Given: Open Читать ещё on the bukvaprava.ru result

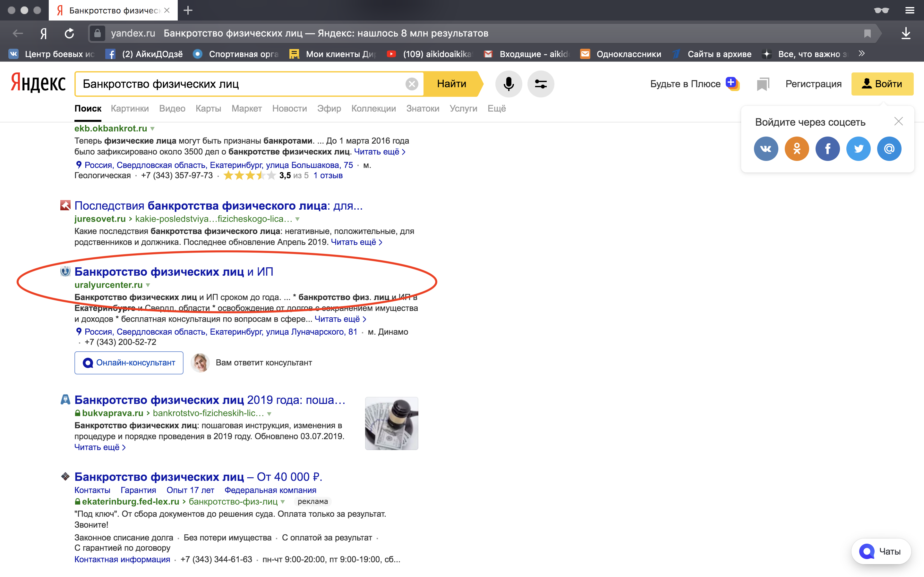Looking at the screenshot, I should (97, 447).
